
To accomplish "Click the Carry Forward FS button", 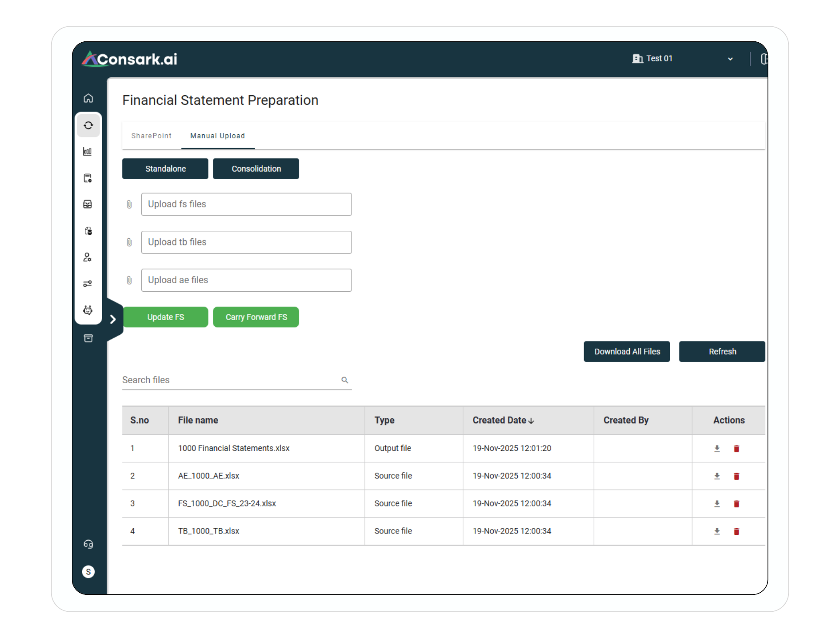I will pyautogui.click(x=256, y=317).
